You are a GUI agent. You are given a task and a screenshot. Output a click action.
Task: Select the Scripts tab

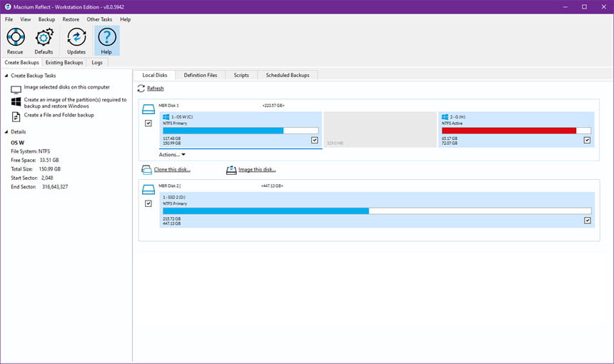point(241,75)
